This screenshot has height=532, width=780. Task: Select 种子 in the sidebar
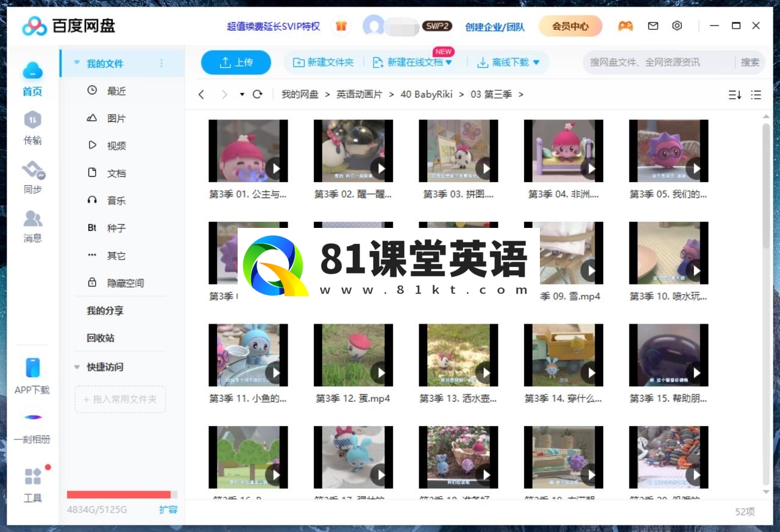click(x=116, y=228)
